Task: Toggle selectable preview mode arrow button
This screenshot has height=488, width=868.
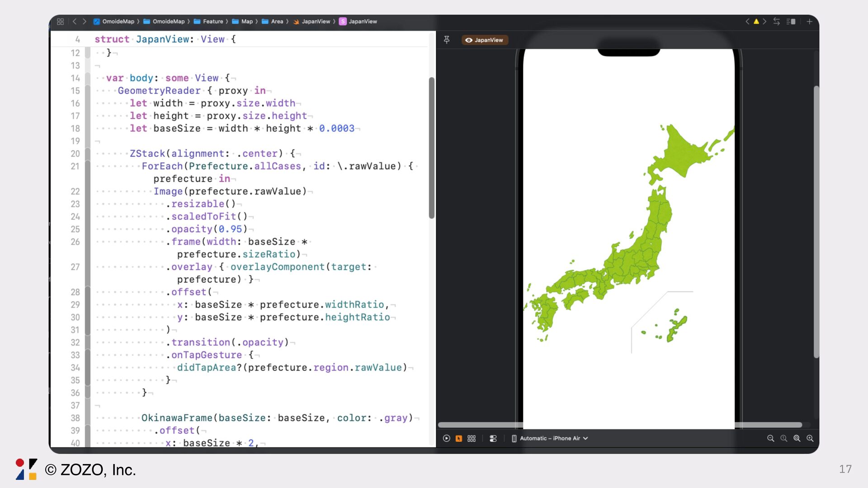Action: (x=459, y=438)
